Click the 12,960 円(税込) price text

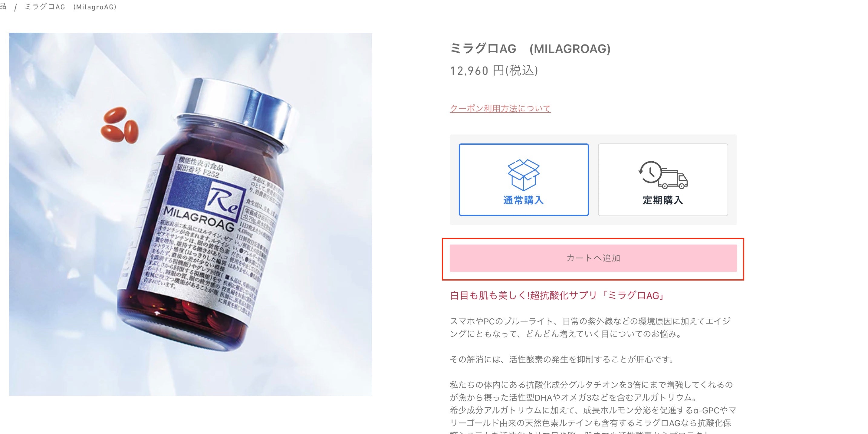click(x=494, y=71)
